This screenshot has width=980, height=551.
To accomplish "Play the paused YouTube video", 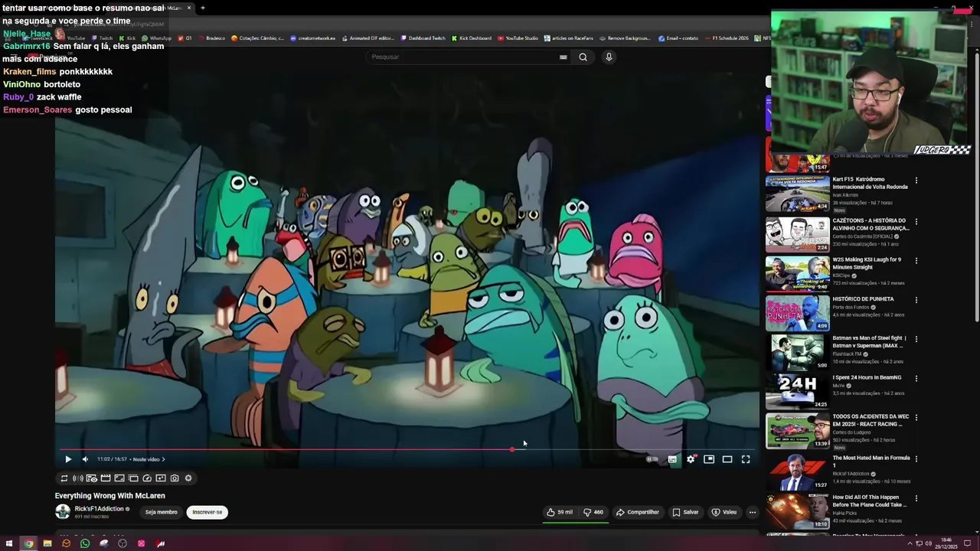I will click(67, 459).
